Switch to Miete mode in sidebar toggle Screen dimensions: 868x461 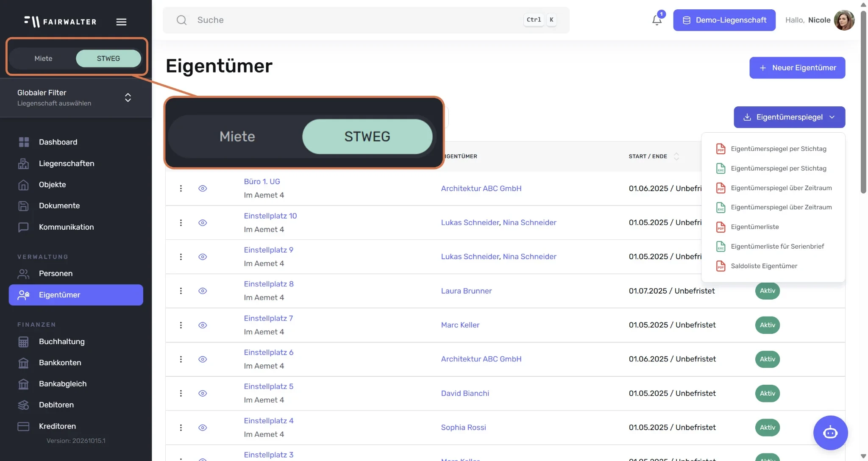pos(43,58)
